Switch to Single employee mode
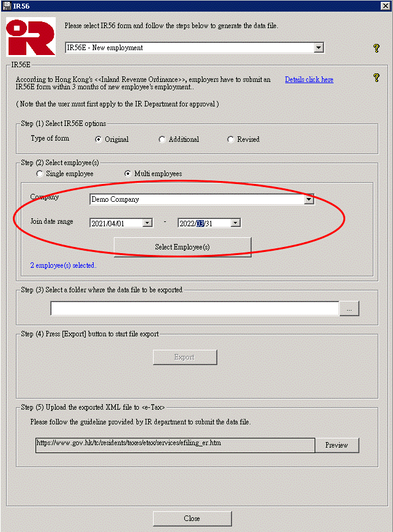 (x=40, y=174)
